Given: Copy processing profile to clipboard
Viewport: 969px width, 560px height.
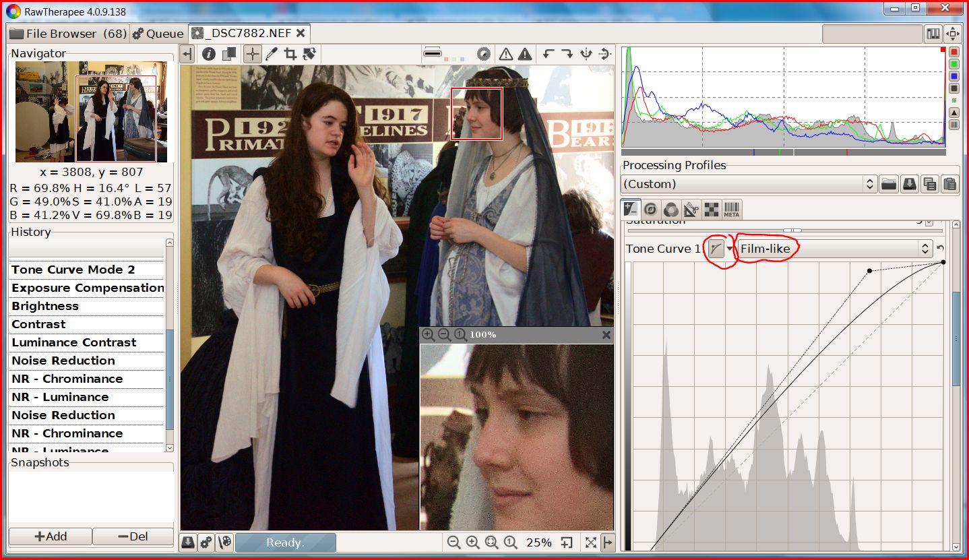Looking at the screenshot, I should pos(930,184).
